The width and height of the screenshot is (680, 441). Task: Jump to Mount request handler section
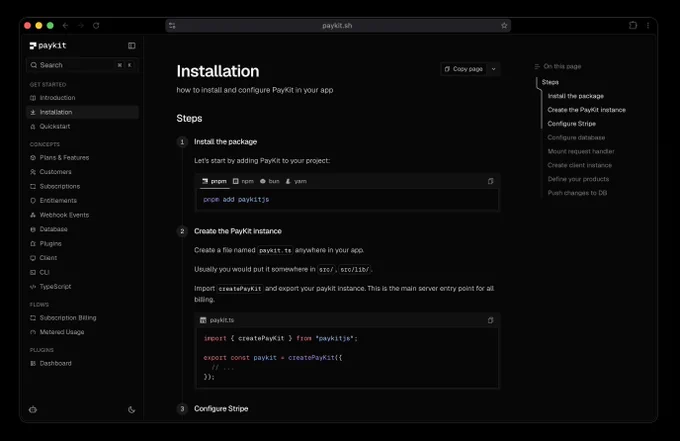pos(581,152)
